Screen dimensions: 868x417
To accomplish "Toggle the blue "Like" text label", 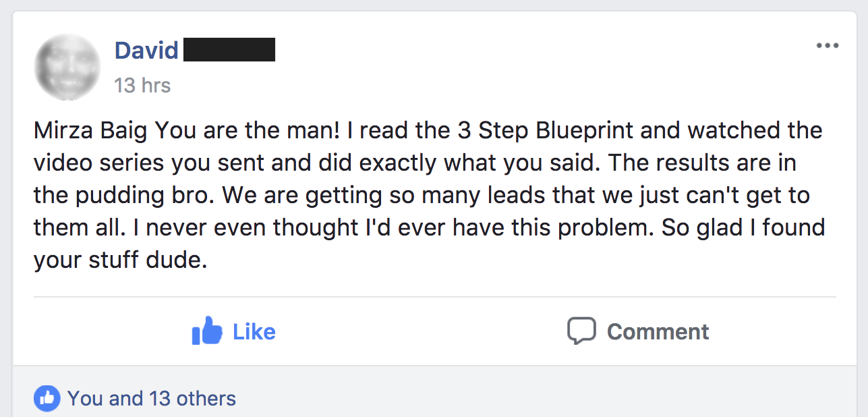I will 254,331.
